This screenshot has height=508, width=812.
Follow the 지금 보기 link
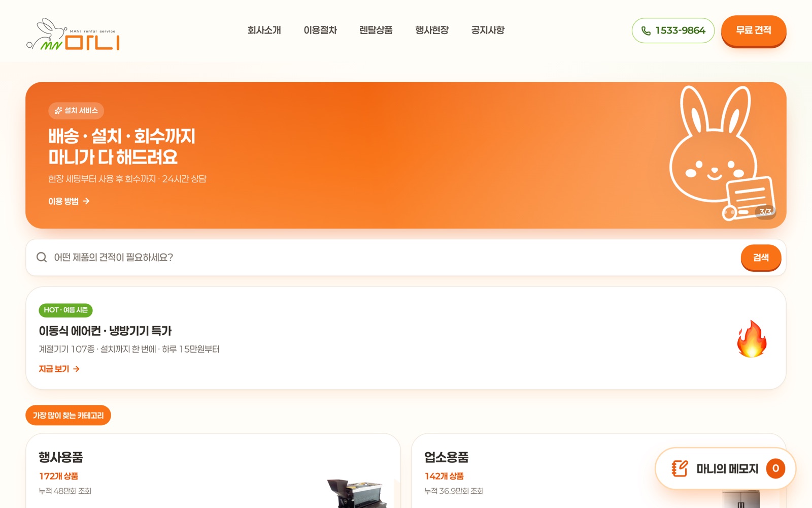tap(59, 369)
